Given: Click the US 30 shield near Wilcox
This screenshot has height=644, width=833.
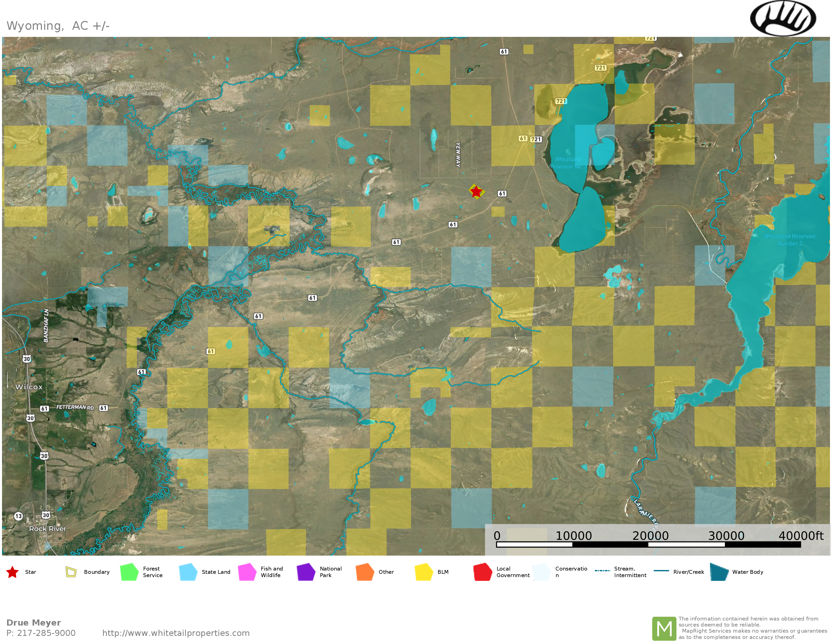Looking at the screenshot, I should (x=27, y=359).
